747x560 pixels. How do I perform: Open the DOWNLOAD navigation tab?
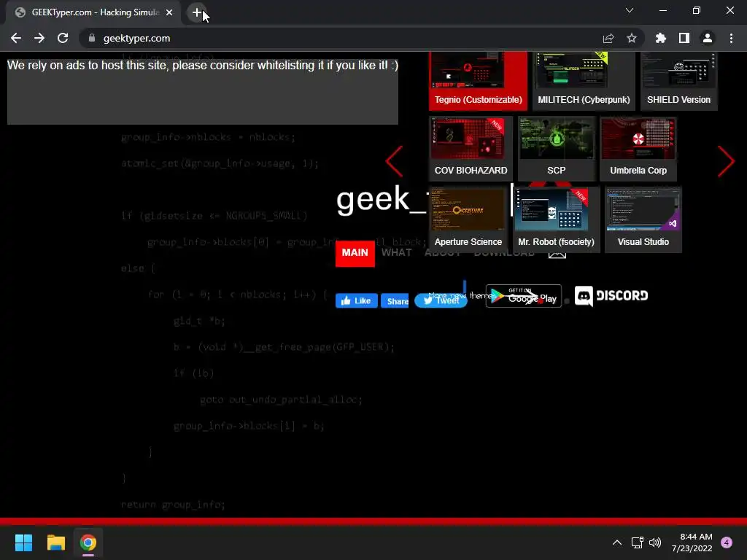tap(504, 253)
